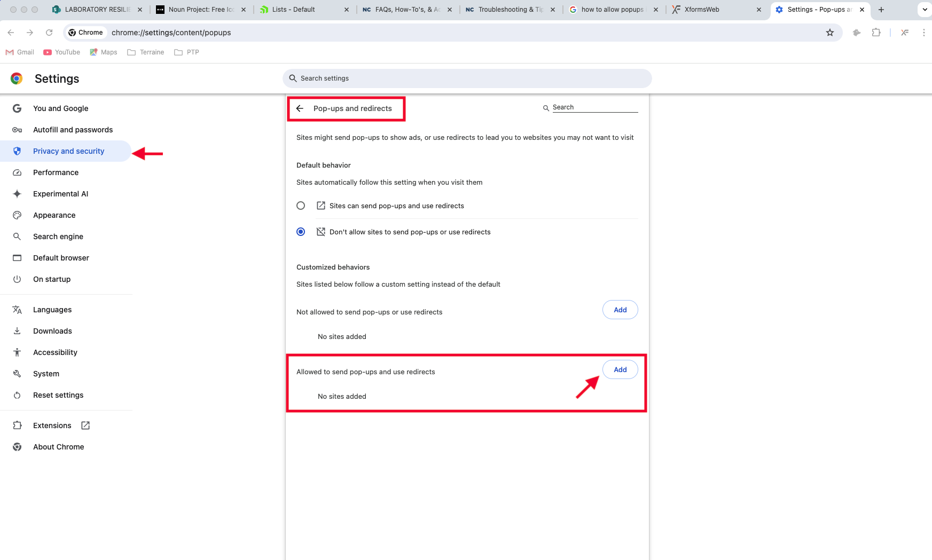The height and width of the screenshot is (560, 932).
Task: Click the Search settings field
Action: click(x=467, y=78)
